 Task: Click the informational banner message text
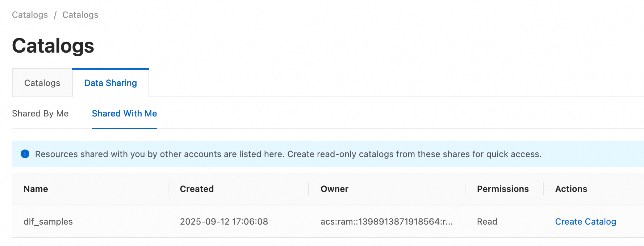click(x=288, y=154)
